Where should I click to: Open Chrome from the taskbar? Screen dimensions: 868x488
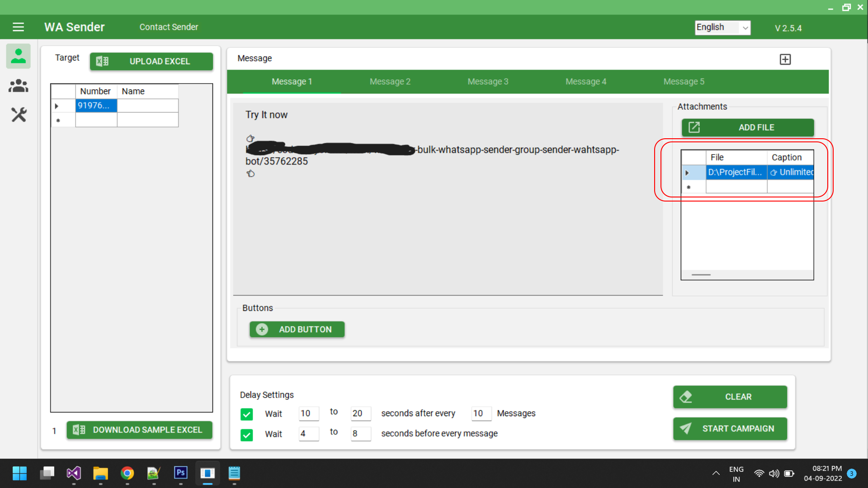click(127, 473)
